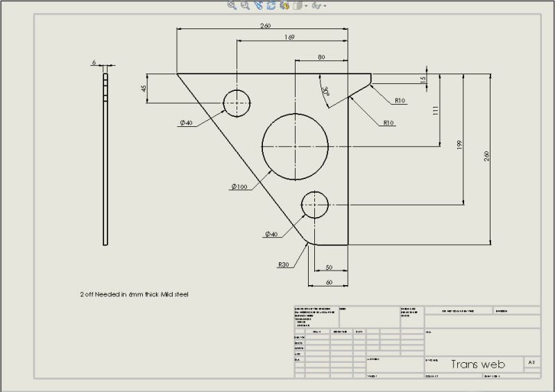Select the '2 off Needed' note text
This screenshot has width=555, height=392.
click(x=133, y=294)
